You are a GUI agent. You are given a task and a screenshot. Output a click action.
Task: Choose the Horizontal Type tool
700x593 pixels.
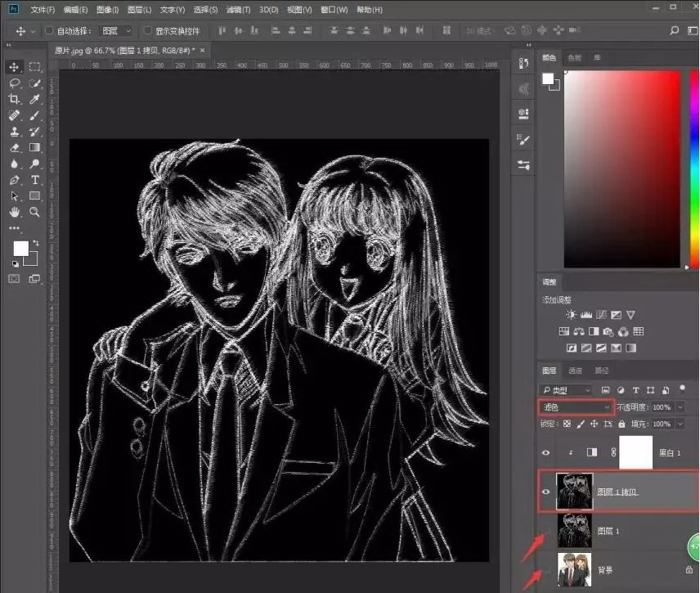35,180
